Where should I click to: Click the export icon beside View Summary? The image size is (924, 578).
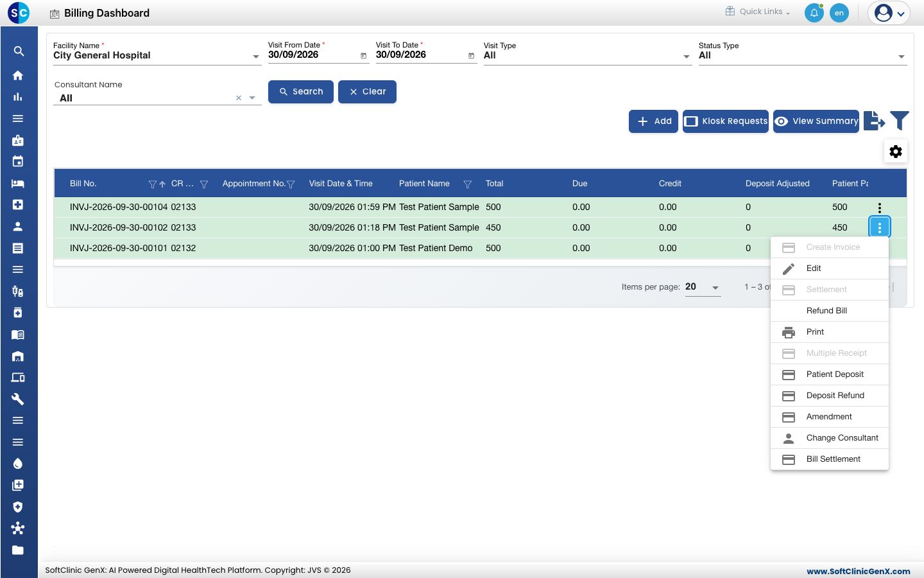tap(874, 120)
